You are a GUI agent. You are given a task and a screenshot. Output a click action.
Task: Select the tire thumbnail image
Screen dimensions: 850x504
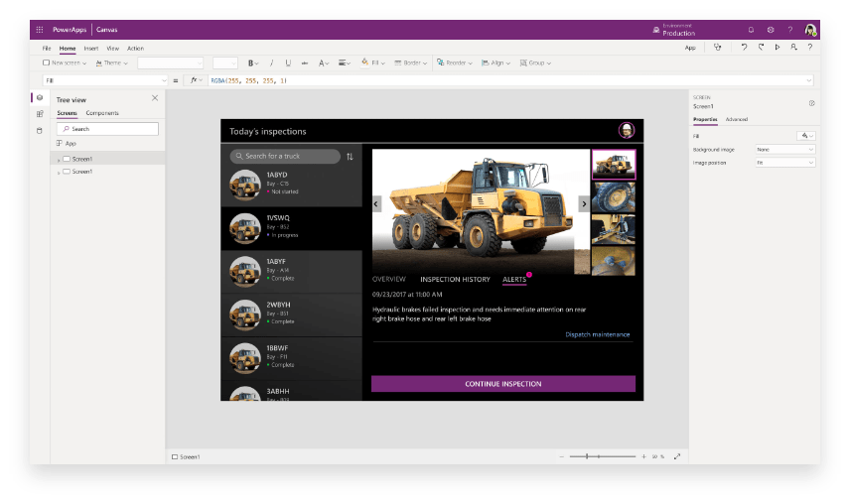point(613,197)
